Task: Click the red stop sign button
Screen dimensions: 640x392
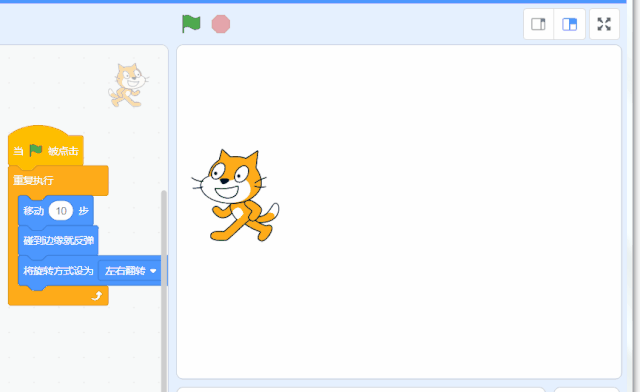Action: click(x=221, y=24)
